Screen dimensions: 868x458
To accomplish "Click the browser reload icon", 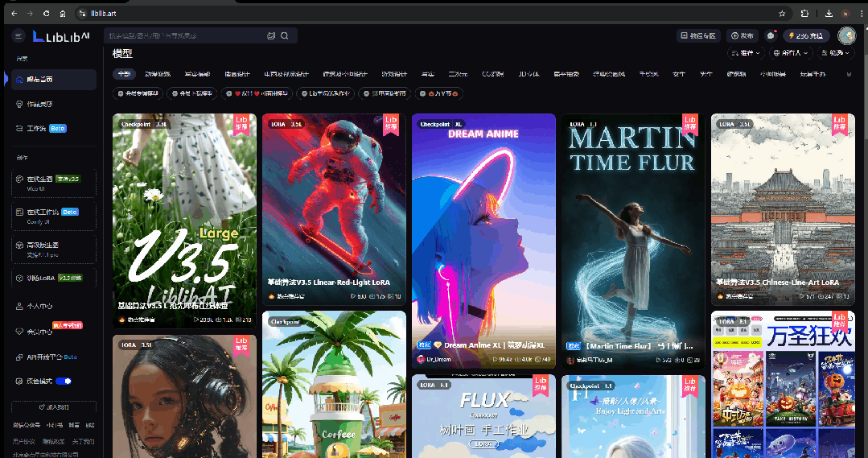I will pos(47,14).
